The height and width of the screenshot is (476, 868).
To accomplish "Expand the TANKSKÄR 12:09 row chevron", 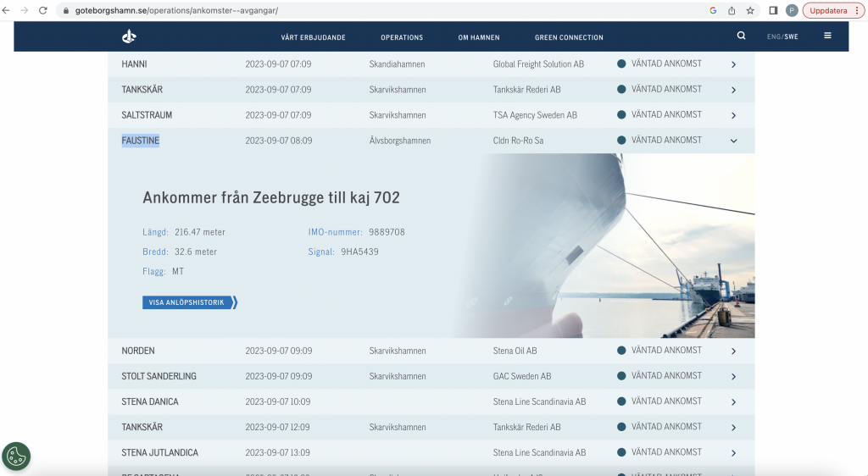I will 733,428.
